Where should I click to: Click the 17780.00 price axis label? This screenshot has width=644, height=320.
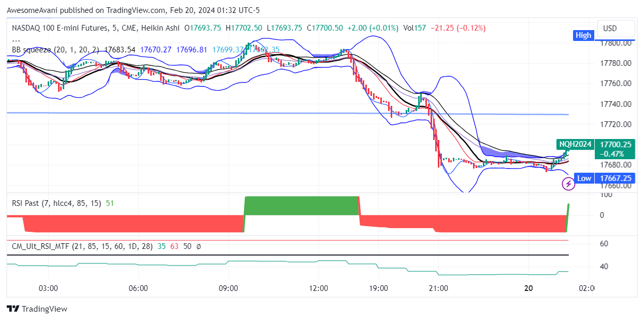[x=616, y=63]
